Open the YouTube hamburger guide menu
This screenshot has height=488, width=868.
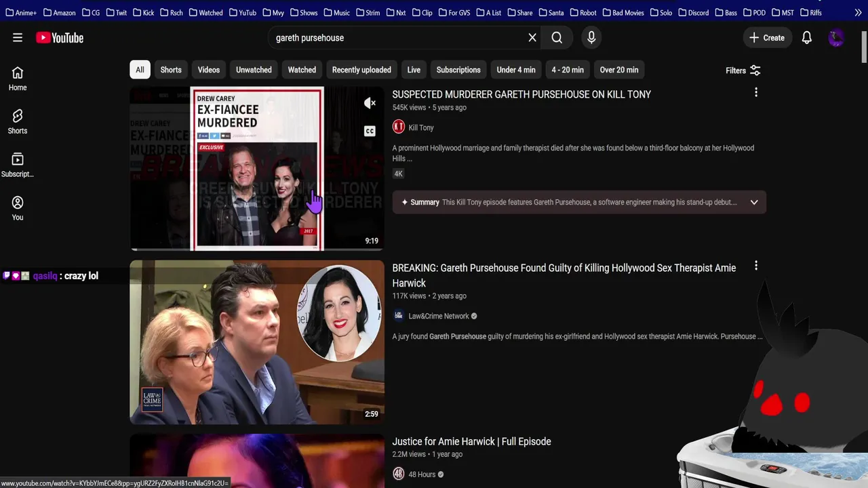(18, 38)
